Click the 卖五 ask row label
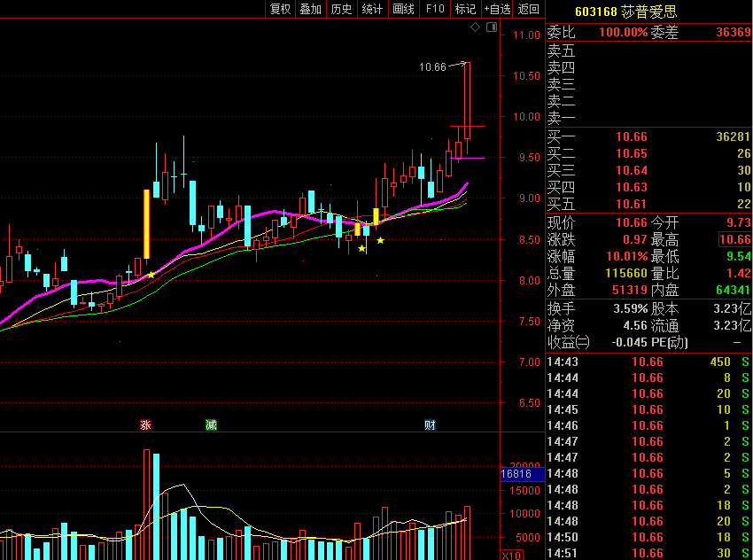The width and height of the screenshot is (753, 560). click(561, 51)
